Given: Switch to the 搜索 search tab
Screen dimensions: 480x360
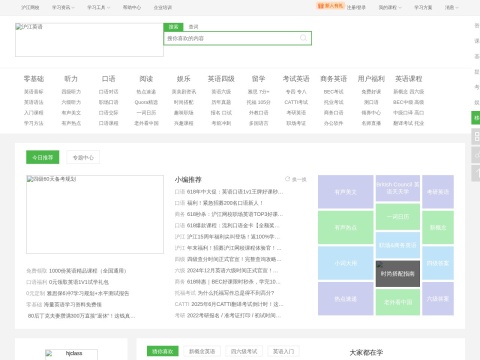Looking at the screenshot, I should point(173,27).
